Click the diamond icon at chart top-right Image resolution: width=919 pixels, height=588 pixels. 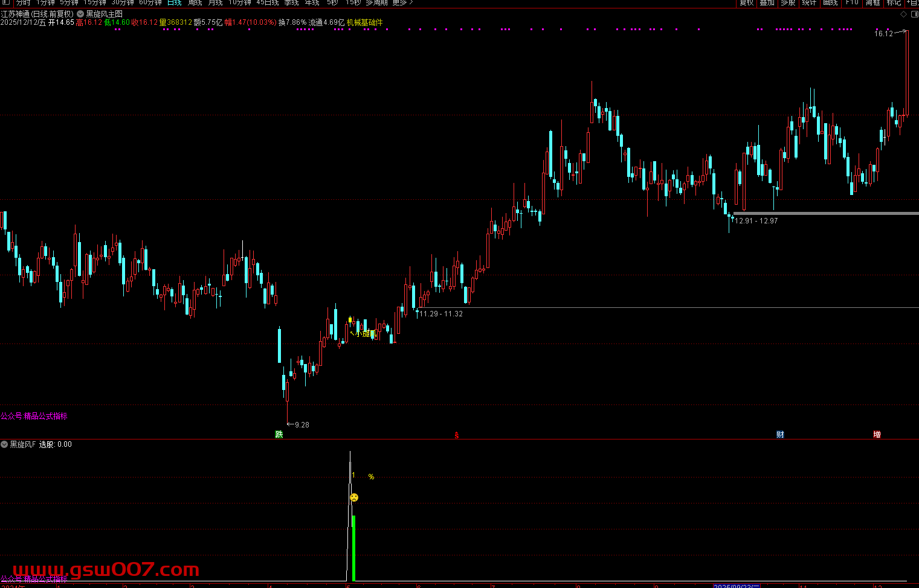pos(903,14)
